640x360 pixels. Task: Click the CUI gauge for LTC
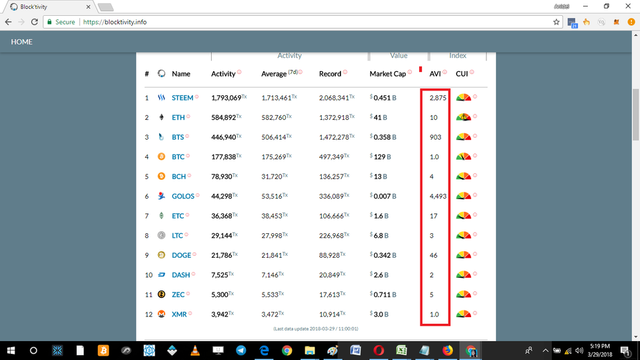(463, 235)
